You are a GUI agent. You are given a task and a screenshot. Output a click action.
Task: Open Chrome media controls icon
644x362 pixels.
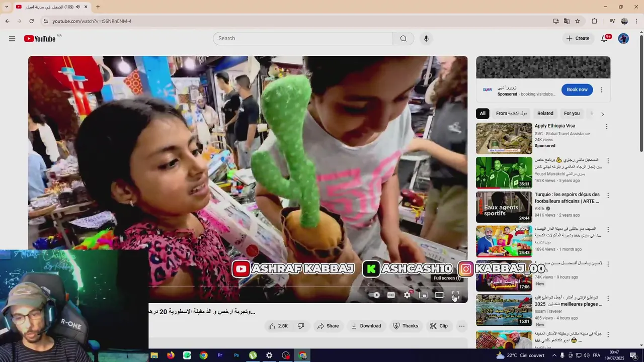612,21
